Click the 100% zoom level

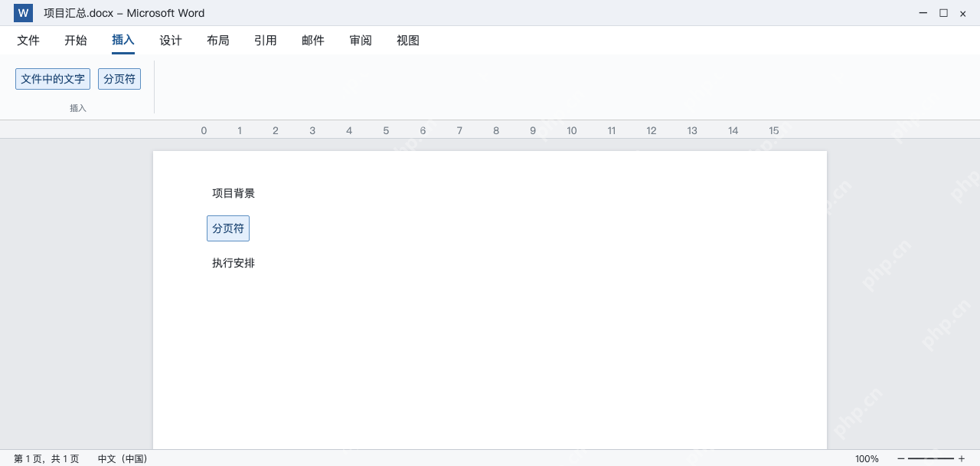(867, 459)
